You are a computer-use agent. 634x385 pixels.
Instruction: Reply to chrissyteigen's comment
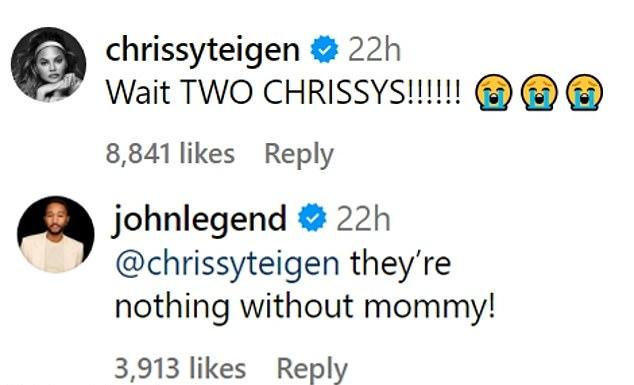299,155
